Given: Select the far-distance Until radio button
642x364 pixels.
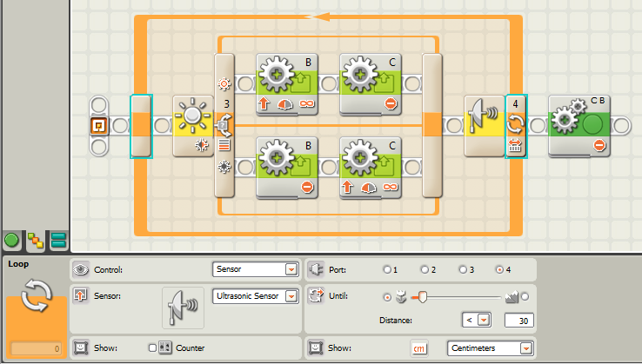Looking at the screenshot, I should click(x=525, y=296).
